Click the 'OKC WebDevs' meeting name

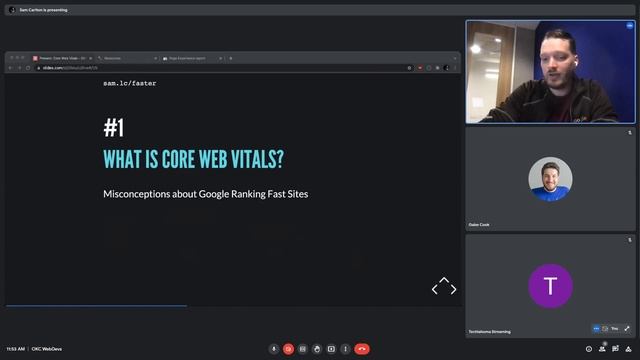tap(47, 349)
